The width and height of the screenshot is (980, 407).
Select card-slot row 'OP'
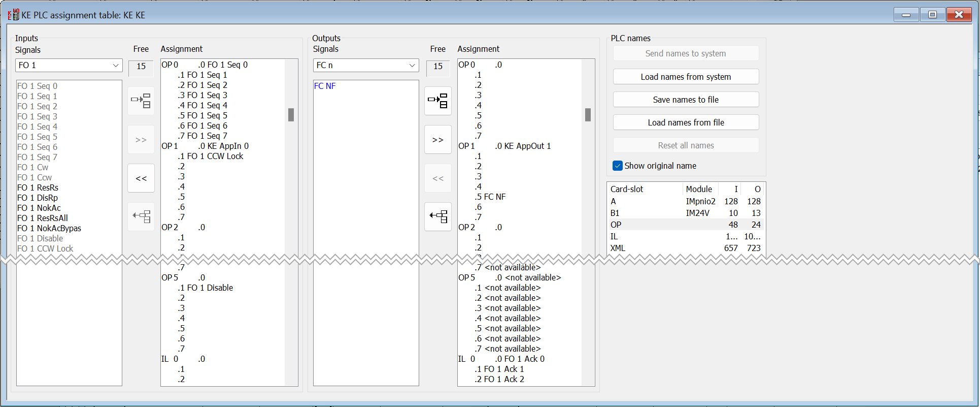pos(686,225)
